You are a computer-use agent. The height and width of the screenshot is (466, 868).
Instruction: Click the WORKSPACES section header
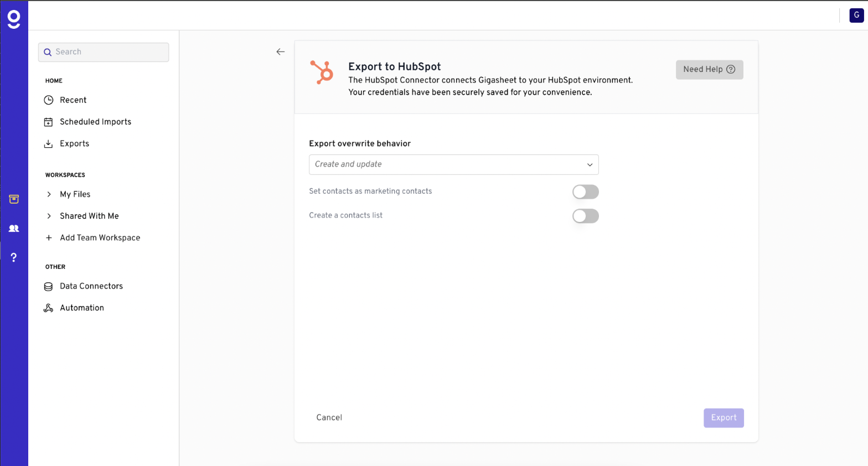click(65, 175)
